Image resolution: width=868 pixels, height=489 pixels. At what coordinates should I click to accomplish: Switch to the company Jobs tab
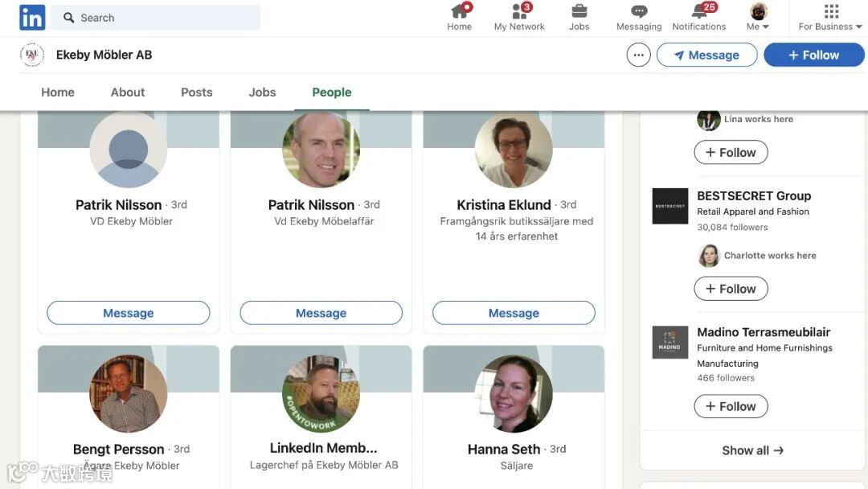tap(262, 92)
